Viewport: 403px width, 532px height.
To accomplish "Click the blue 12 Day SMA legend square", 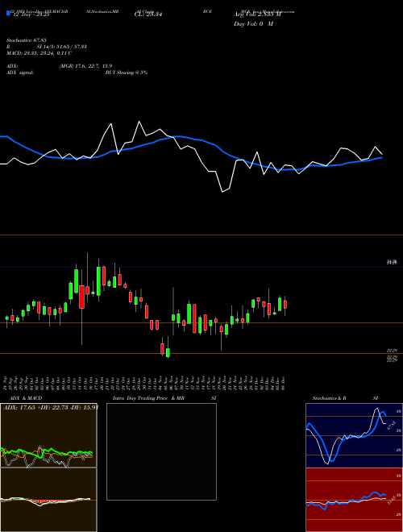I will click(x=9, y=14).
